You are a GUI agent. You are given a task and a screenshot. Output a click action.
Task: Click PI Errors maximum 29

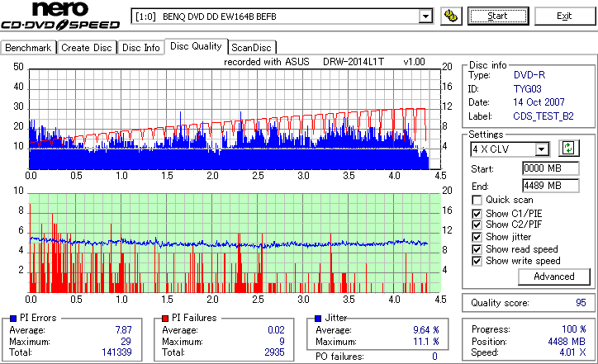coord(126,342)
